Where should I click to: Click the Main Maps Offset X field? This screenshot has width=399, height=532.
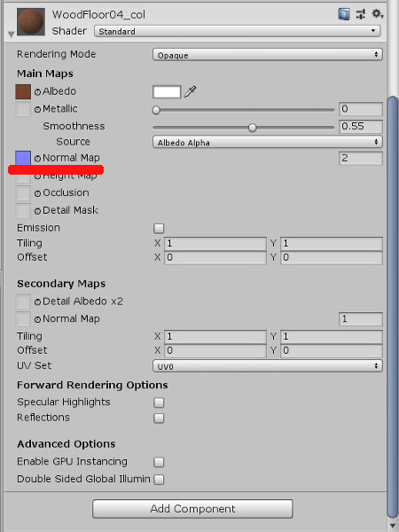(215, 258)
